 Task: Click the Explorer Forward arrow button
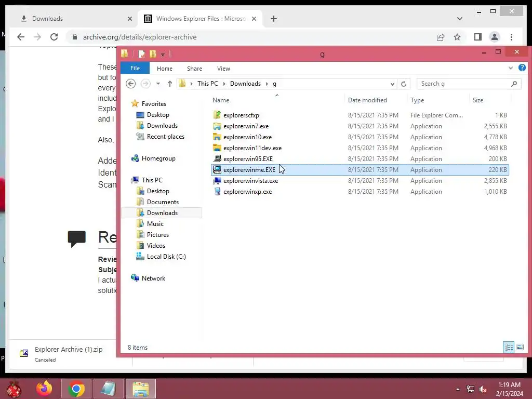[x=145, y=84]
